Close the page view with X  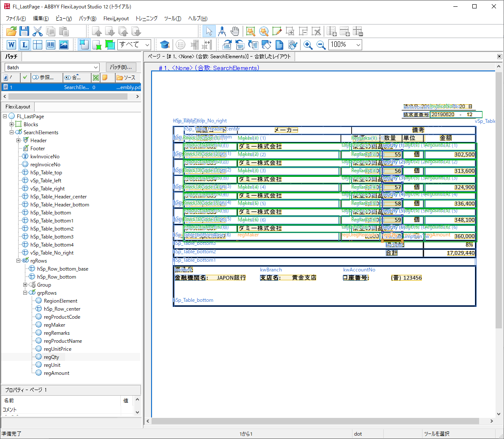[499, 57]
